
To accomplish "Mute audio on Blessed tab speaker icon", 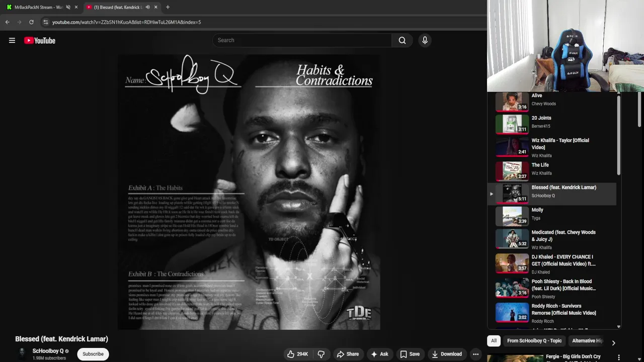I will pyautogui.click(x=147, y=7).
